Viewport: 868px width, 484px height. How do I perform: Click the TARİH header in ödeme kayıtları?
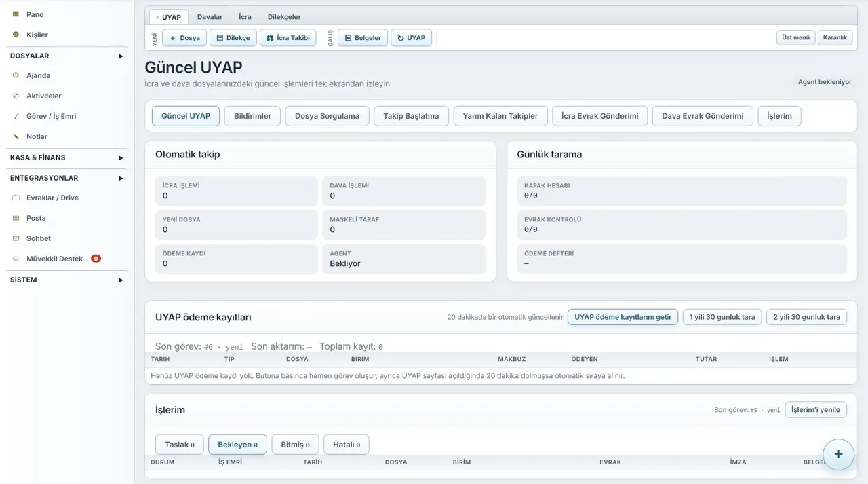click(160, 359)
